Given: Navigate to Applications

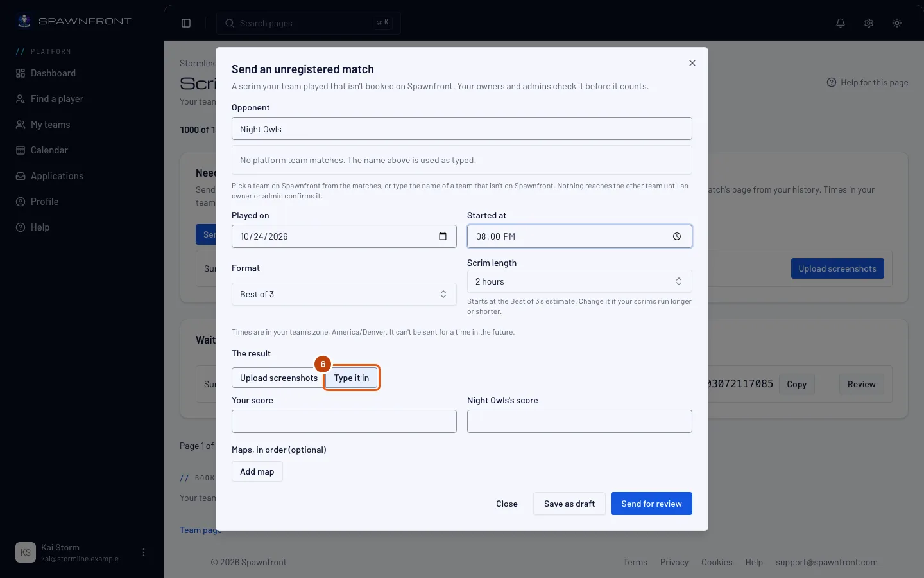Looking at the screenshot, I should pyautogui.click(x=57, y=176).
